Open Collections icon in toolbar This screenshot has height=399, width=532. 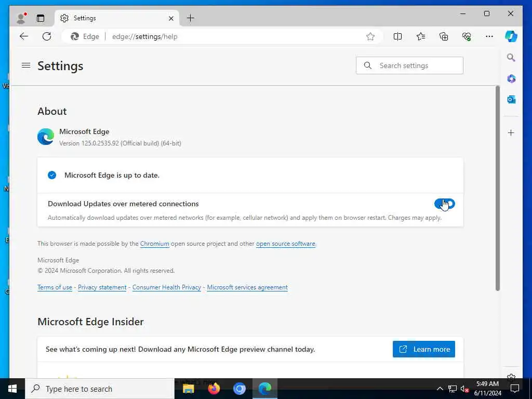tap(444, 36)
